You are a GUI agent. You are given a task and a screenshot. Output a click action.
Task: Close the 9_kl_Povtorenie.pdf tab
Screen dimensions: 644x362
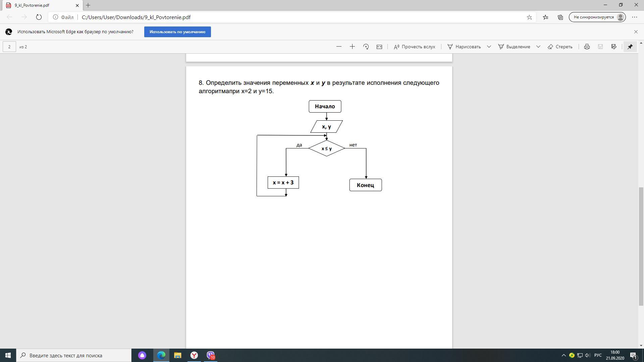[77, 5]
